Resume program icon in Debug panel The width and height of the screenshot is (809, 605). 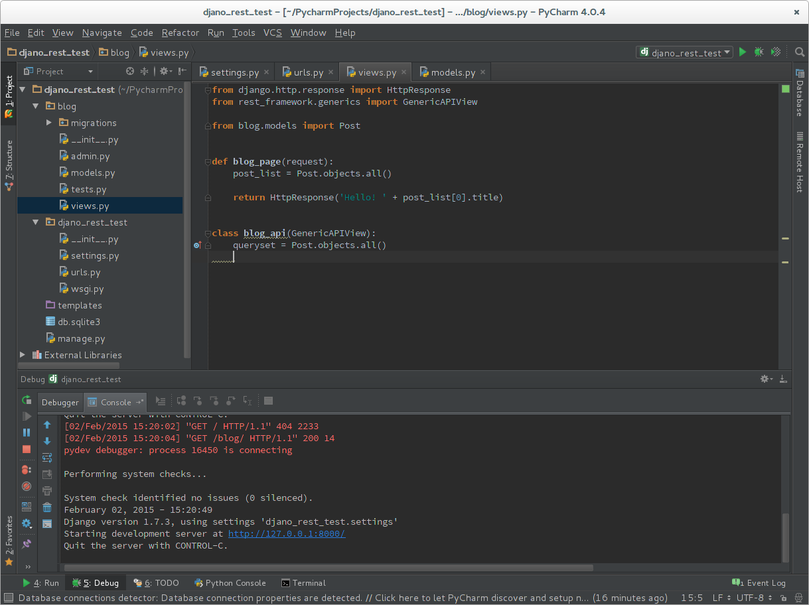[x=27, y=416]
